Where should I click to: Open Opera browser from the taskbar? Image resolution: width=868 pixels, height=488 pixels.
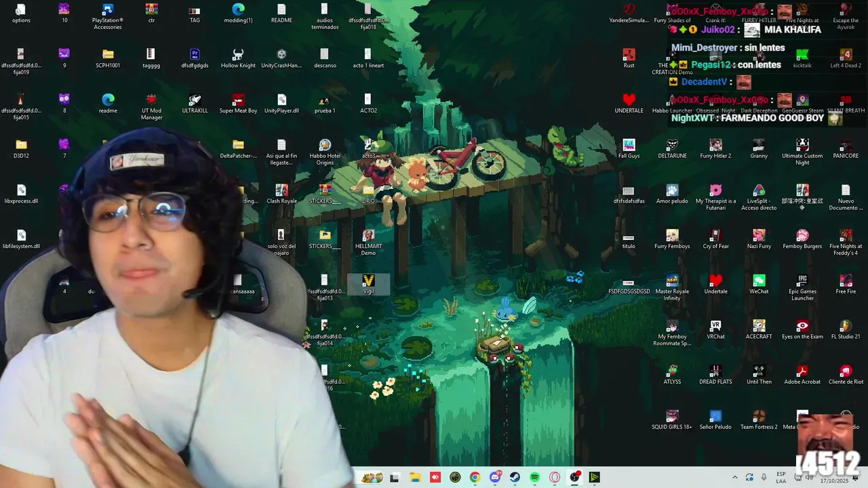click(555, 477)
